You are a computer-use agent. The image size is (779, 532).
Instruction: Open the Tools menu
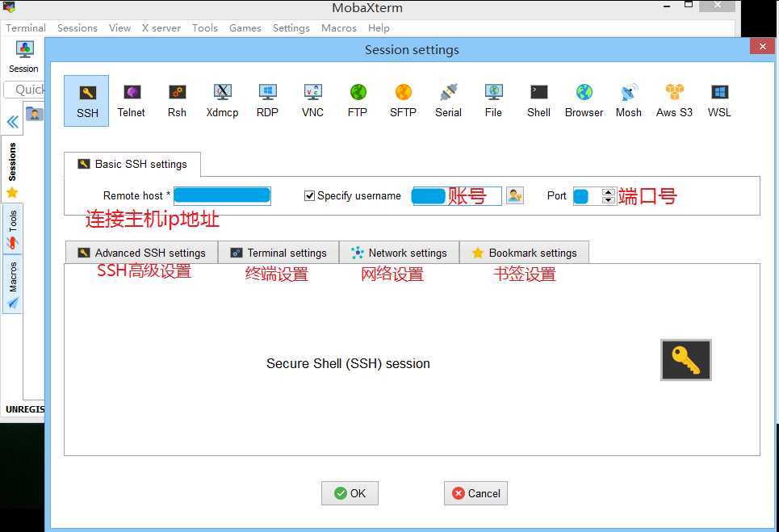205,27
